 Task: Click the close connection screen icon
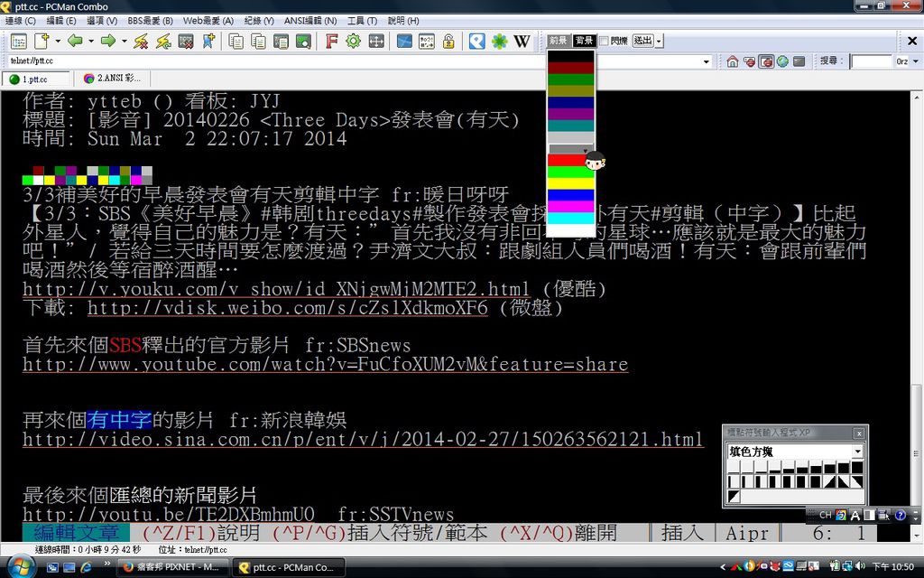(186, 42)
